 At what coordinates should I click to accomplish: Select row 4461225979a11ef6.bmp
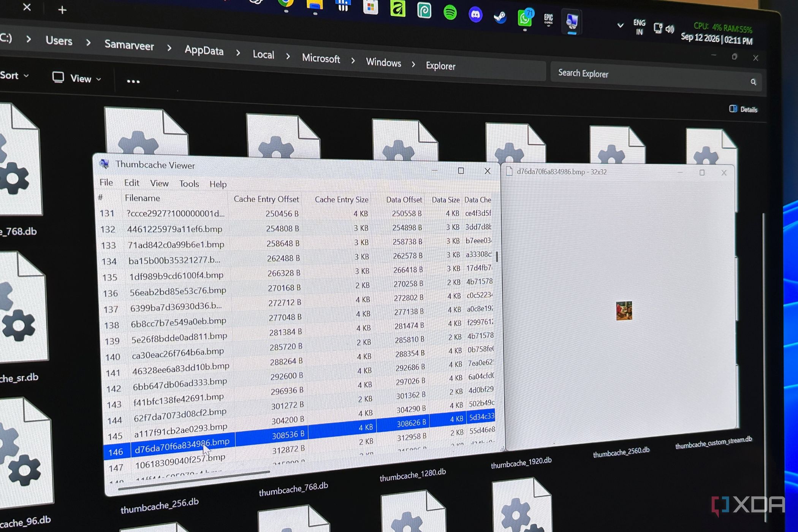coord(296,228)
